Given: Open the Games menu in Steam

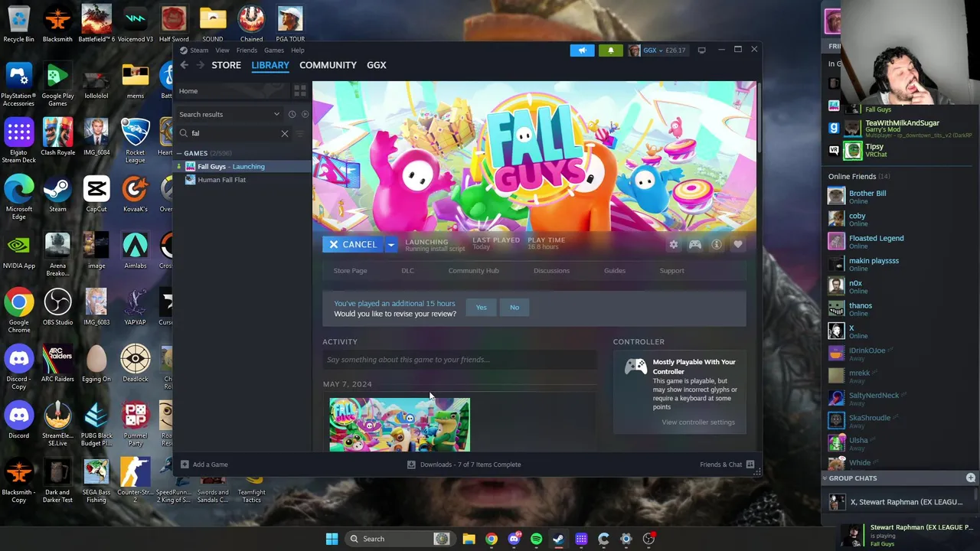Looking at the screenshot, I should 274,51.
